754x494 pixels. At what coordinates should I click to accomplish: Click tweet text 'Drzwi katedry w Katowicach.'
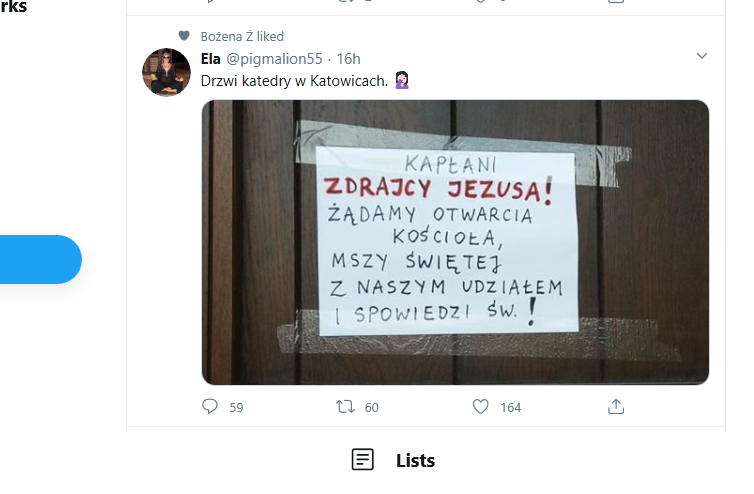click(x=294, y=80)
